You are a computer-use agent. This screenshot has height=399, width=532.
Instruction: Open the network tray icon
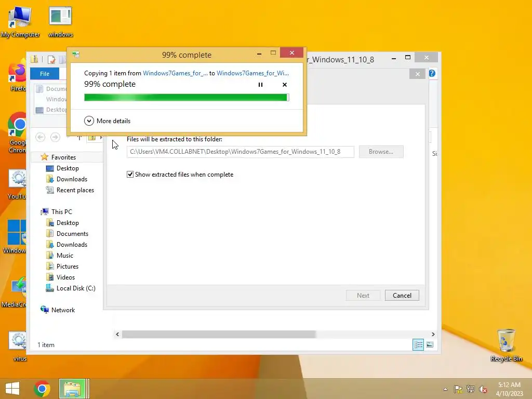[471, 389]
